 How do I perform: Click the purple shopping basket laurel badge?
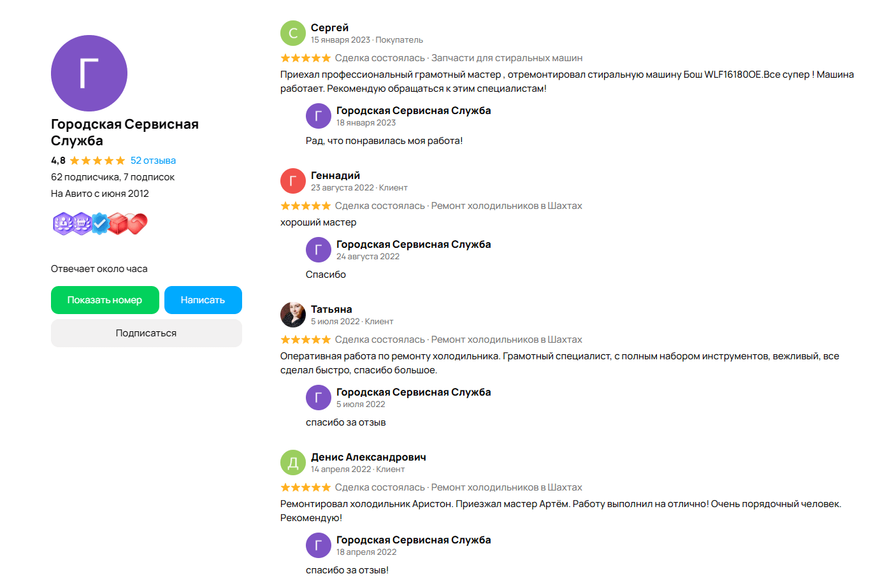(81, 224)
